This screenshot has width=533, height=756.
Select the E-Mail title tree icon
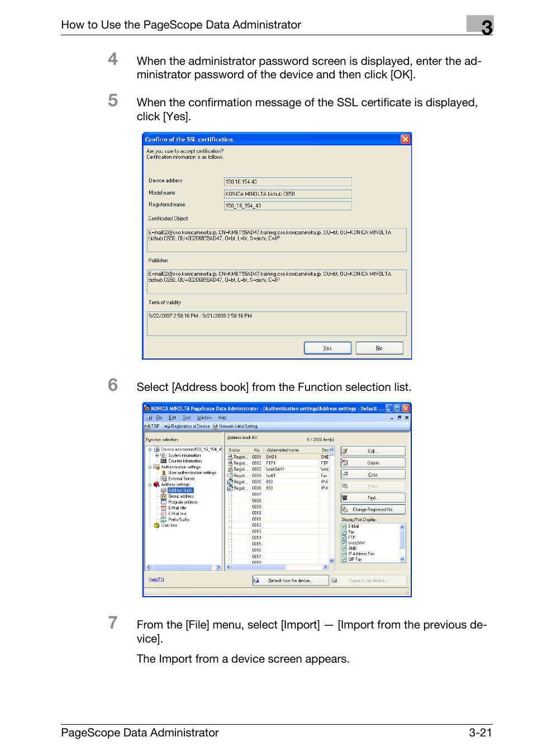(x=164, y=508)
